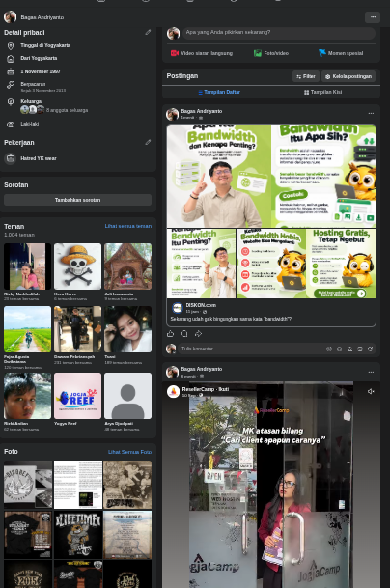The image size is (390, 588).
Task: Open the Jogja Reef friend thumbnail
Action: tap(77, 396)
